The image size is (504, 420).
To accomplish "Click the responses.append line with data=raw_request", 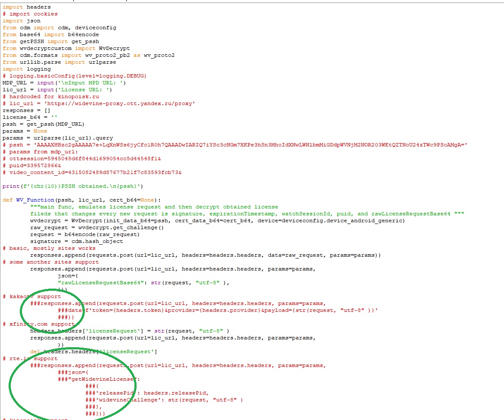I will click(x=206, y=256).
